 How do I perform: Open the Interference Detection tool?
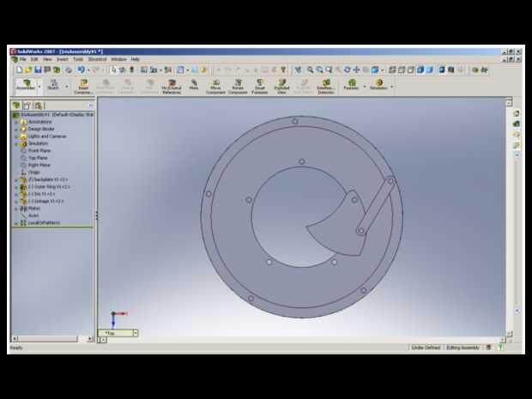326,87
